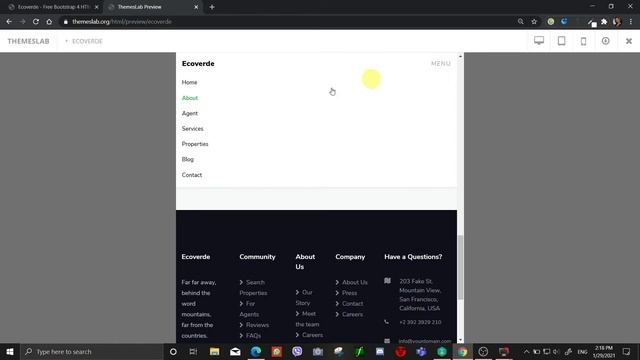Reload the page
Viewport: 640px width, 360px height.
click(x=36, y=22)
